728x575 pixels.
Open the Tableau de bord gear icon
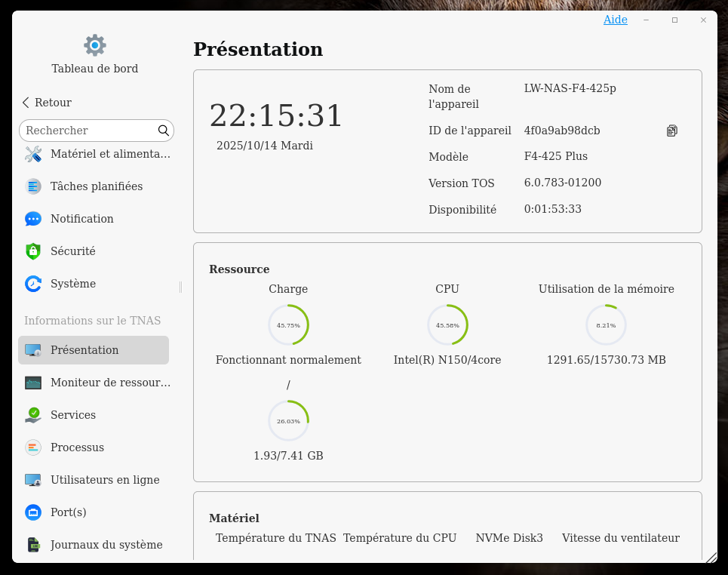95,45
